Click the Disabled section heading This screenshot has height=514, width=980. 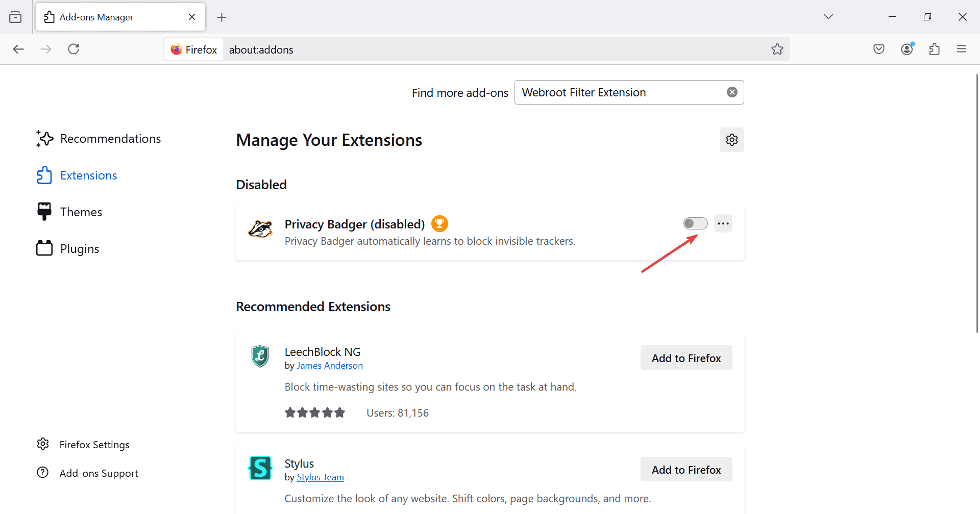(261, 185)
